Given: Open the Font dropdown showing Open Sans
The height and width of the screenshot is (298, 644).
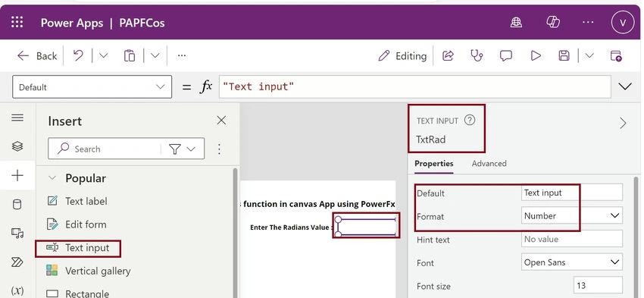Looking at the screenshot, I should [572, 262].
